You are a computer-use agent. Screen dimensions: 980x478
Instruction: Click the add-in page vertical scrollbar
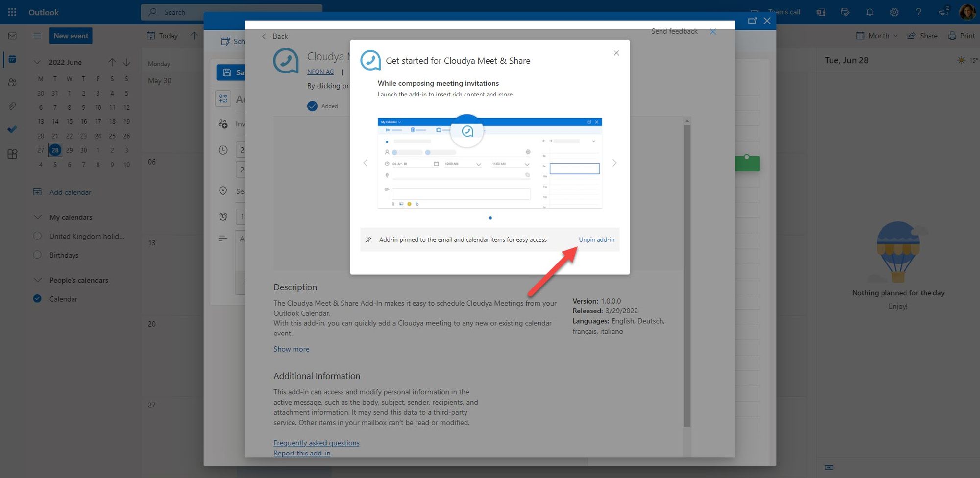click(x=687, y=274)
